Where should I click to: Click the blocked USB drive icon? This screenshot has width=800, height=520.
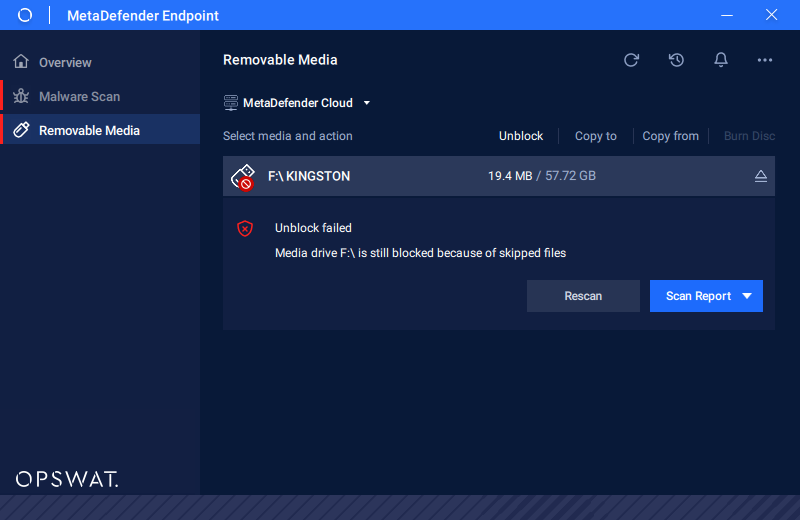click(x=243, y=177)
